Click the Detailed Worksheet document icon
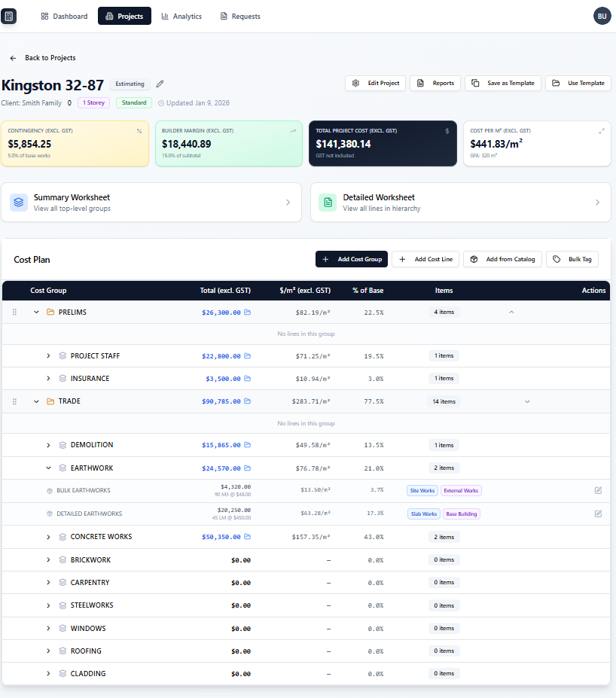Viewport: 616px width, 698px height. tap(328, 202)
